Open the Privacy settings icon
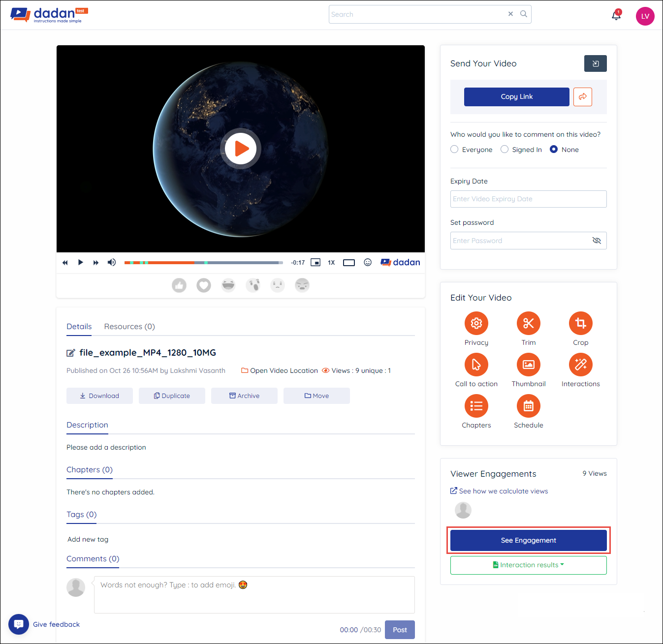The width and height of the screenshot is (663, 644). click(x=476, y=323)
